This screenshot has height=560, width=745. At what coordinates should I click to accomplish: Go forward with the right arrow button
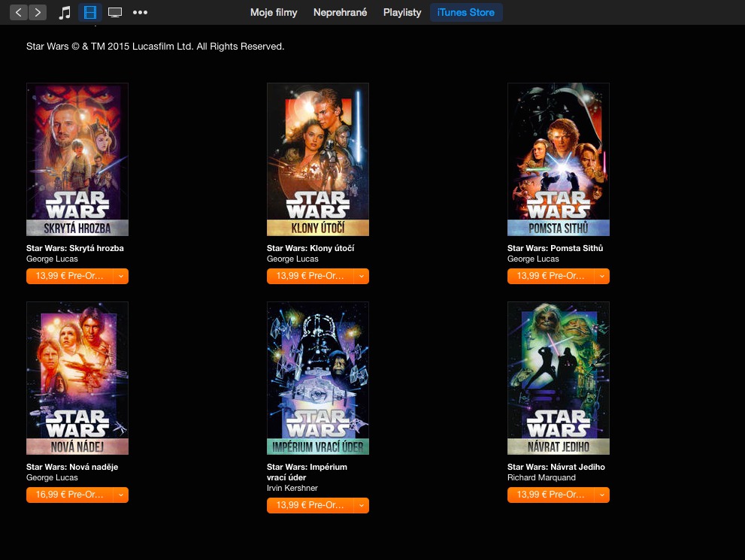(x=38, y=12)
